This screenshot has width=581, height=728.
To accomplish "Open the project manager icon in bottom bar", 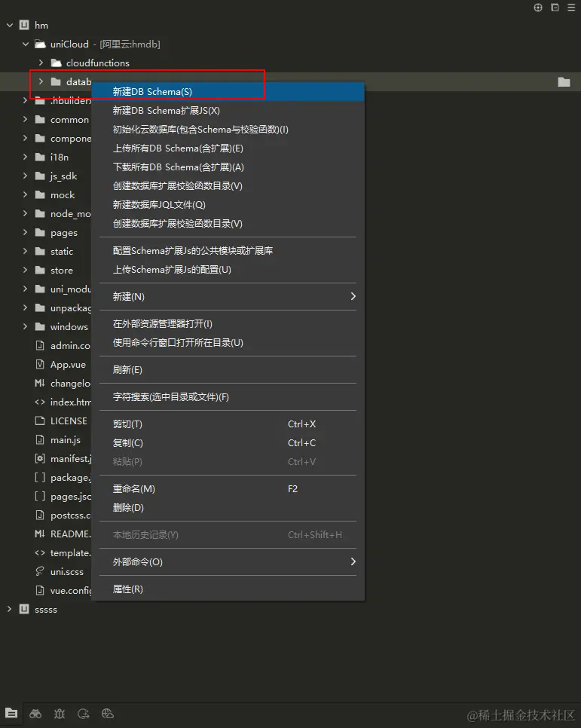I will (x=11, y=713).
